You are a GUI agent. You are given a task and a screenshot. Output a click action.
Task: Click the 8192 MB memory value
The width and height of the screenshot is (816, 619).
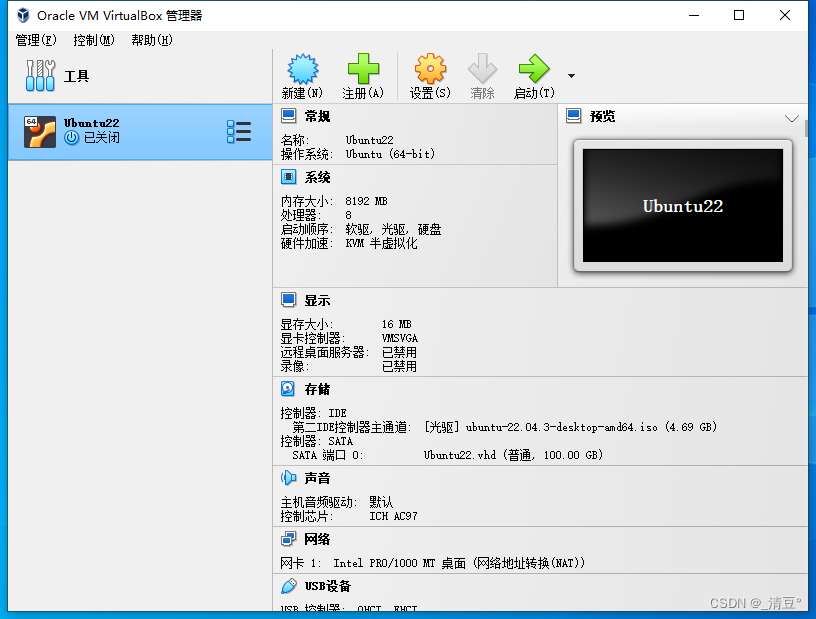tap(366, 201)
